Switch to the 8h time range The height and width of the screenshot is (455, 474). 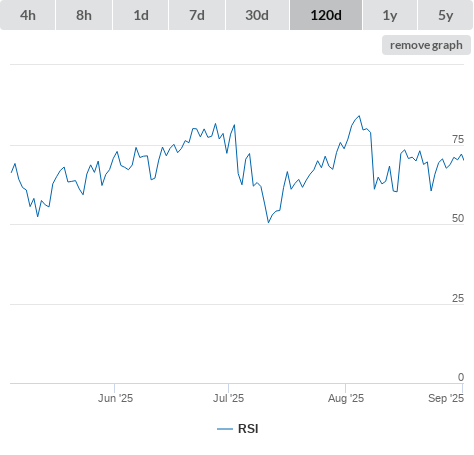(84, 15)
